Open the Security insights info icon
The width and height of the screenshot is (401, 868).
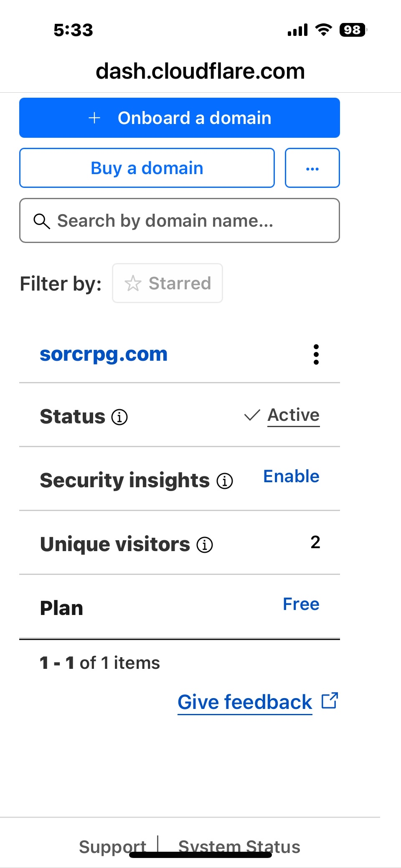pos(224,481)
